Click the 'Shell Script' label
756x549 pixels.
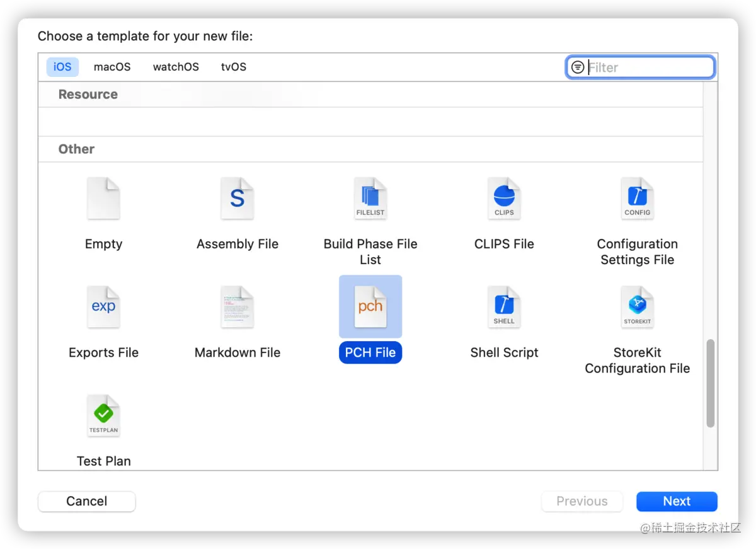pos(504,352)
